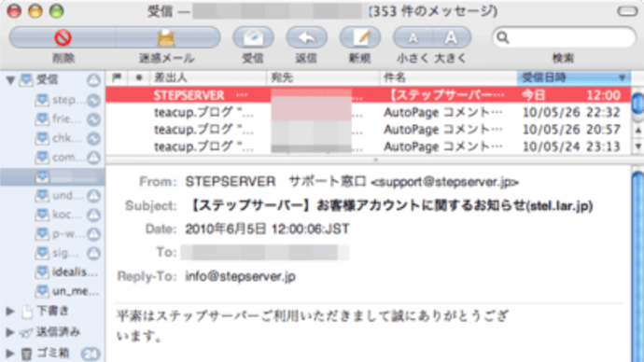The width and height of the screenshot is (644, 362).
Task: Click the toolbar hide pill button
Action: click(x=627, y=11)
